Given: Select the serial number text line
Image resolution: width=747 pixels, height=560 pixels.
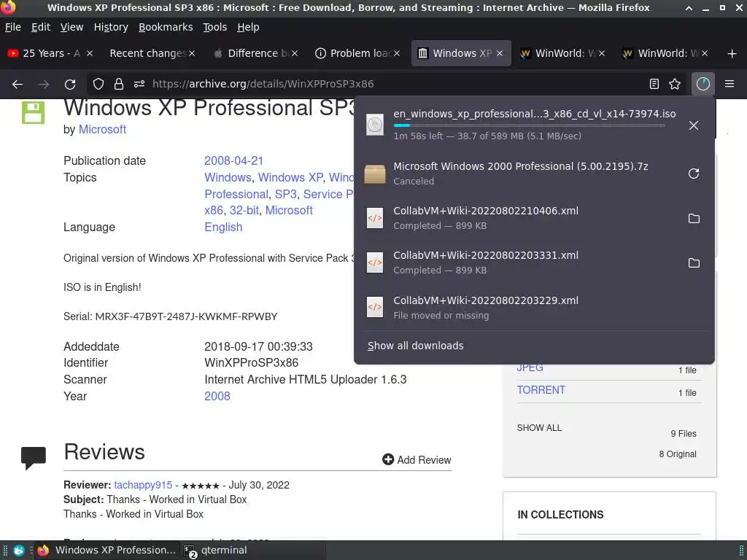Looking at the screenshot, I should coord(170,316).
